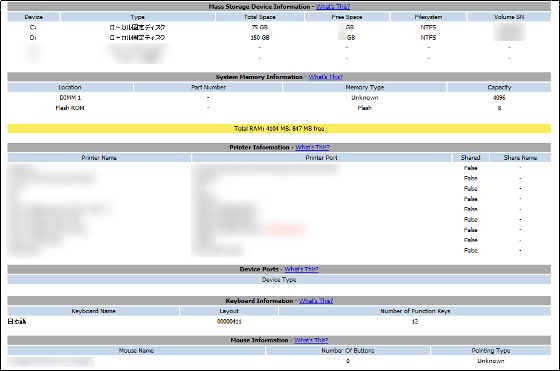Select the Number Of Buttons column header
This screenshot has width=560, height=371.
(x=348, y=351)
